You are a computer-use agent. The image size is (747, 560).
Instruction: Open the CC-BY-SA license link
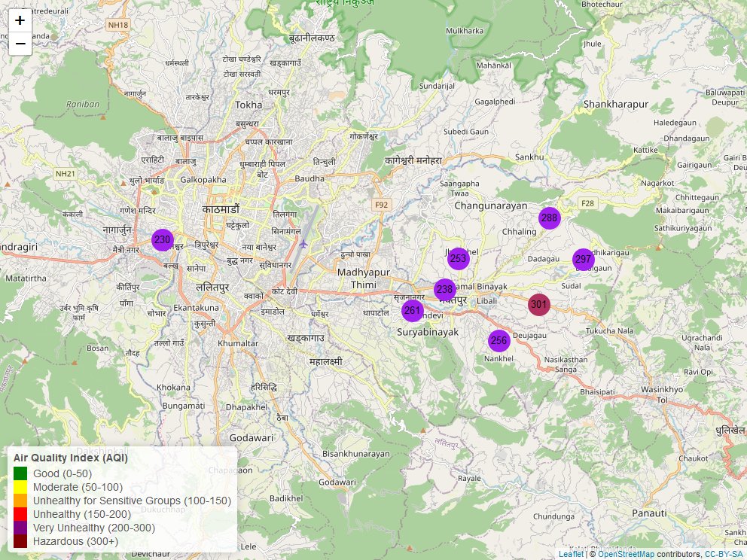724,554
